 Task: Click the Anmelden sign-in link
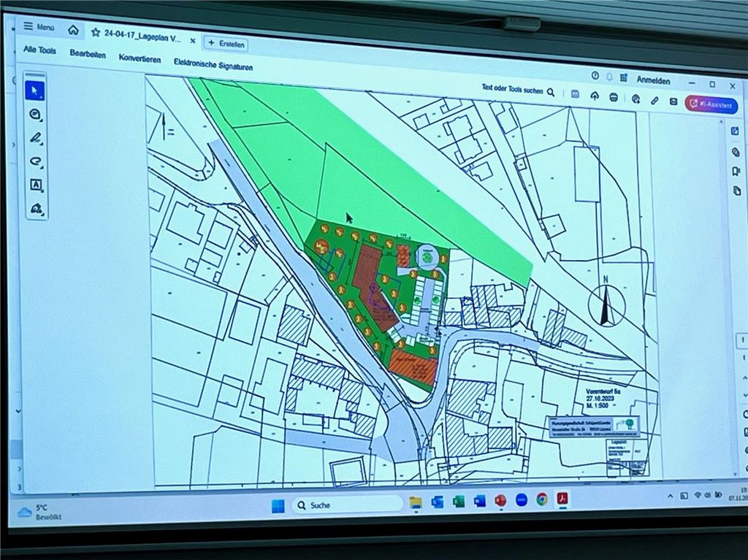point(653,80)
